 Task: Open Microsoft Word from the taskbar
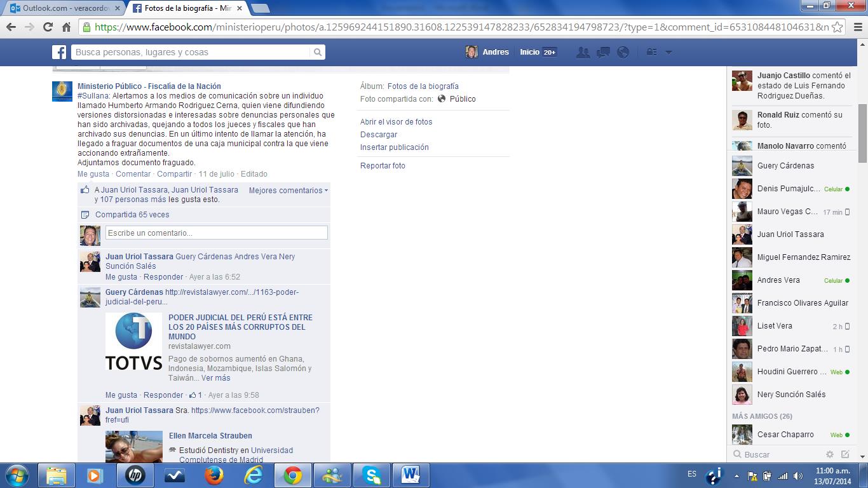tap(411, 475)
